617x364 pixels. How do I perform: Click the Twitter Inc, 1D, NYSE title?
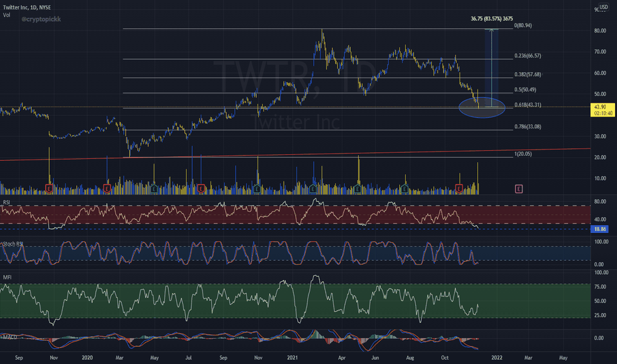point(26,7)
